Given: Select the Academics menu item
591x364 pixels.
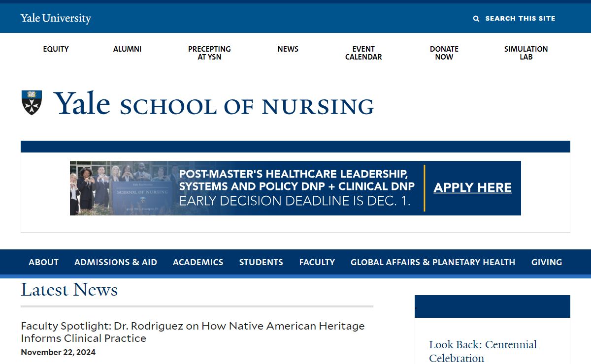Looking at the screenshot, I should [x=198, y=262].
